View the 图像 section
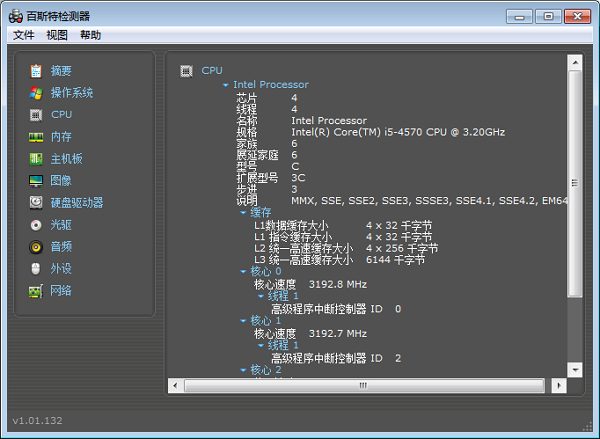This screenshot has height=439, width=600. [x=61, y=181]
